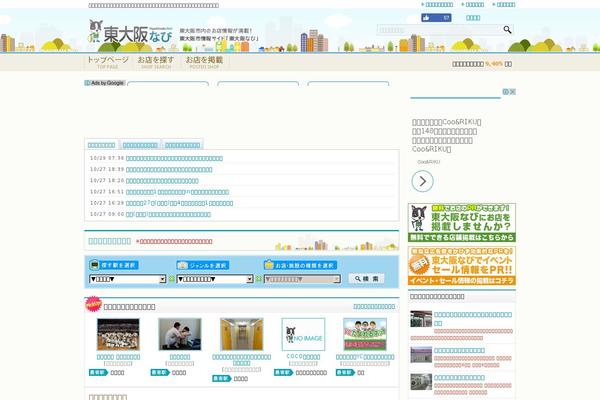Viewport: 600px width, 400px height.
Task: Open the cartoon children banner thumbnail
Action: click(x=365, y=334)
